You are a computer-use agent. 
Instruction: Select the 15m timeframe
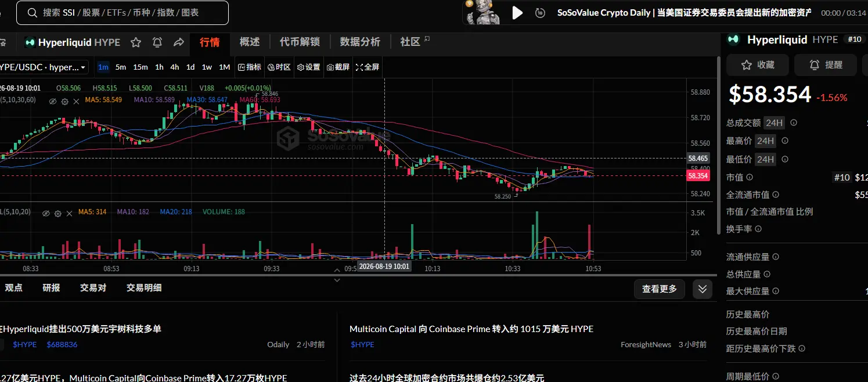tap(140, 67)
